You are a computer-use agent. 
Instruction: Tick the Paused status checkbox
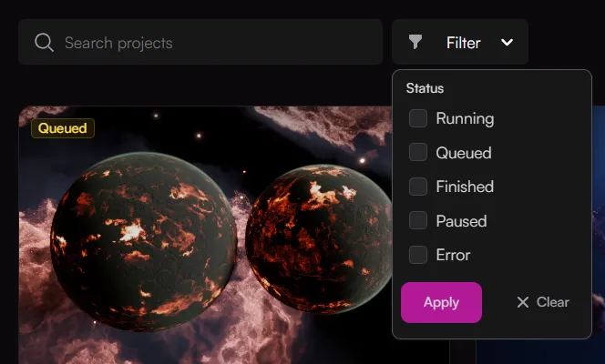(x=418, y=220)
